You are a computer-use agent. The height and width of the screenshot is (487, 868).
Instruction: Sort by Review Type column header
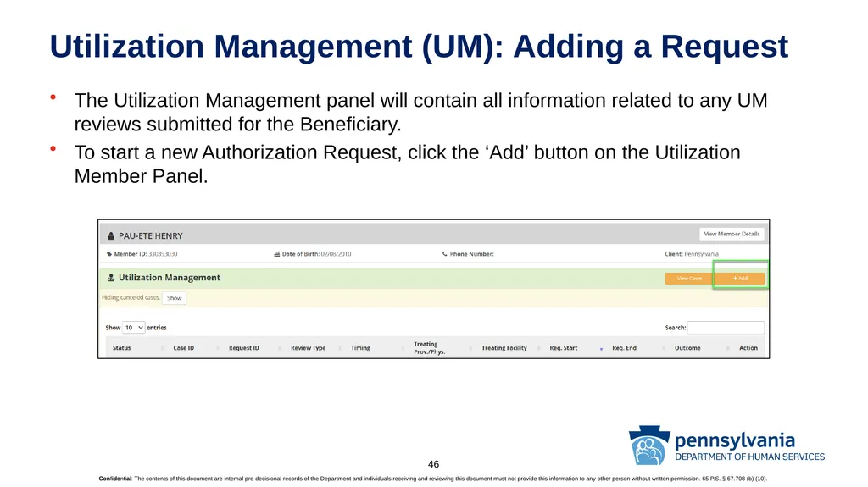click(x=309, y=348)
